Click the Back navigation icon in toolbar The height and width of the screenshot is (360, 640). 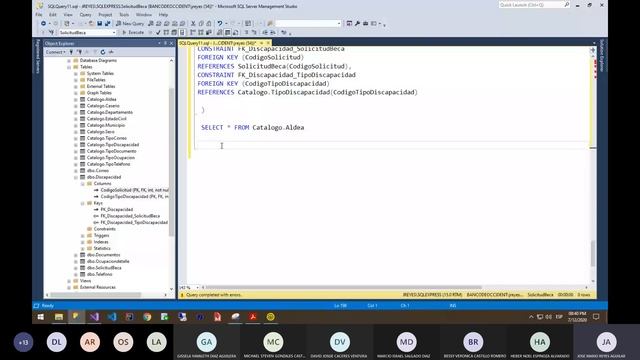click(x=43, y=24)
